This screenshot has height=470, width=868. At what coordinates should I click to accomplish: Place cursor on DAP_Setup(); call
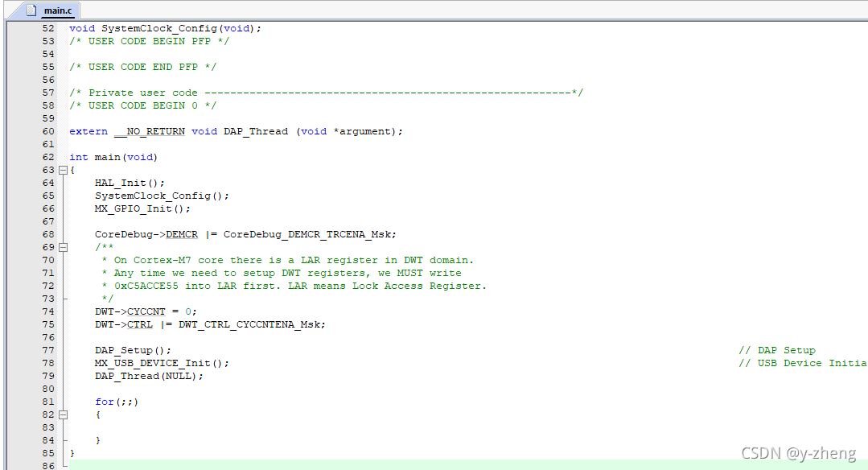[133, 350]
